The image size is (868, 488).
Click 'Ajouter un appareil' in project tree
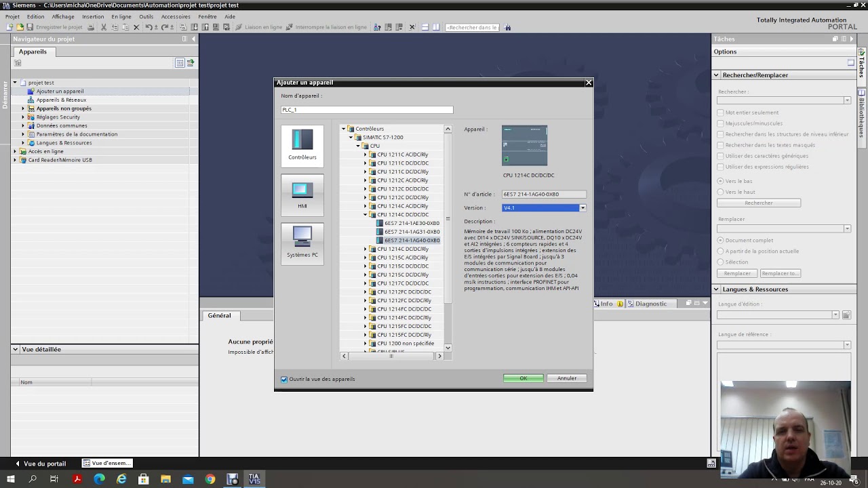[60, 91]
